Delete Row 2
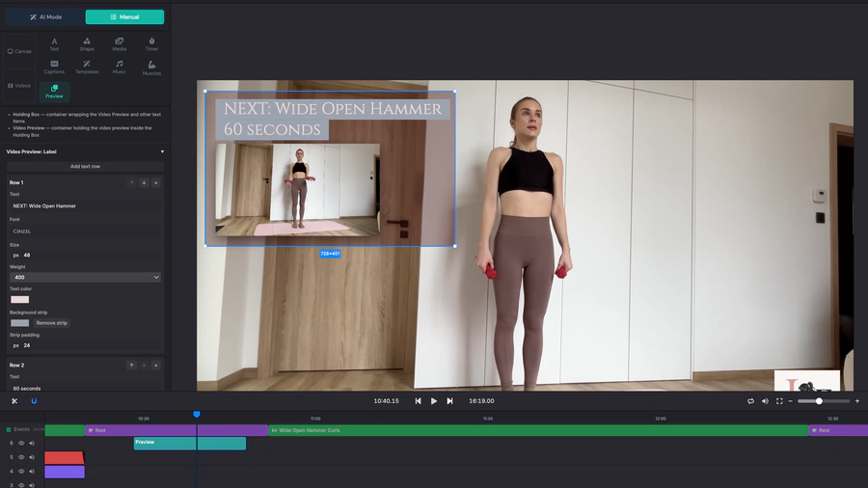 (x=156, y=366)
